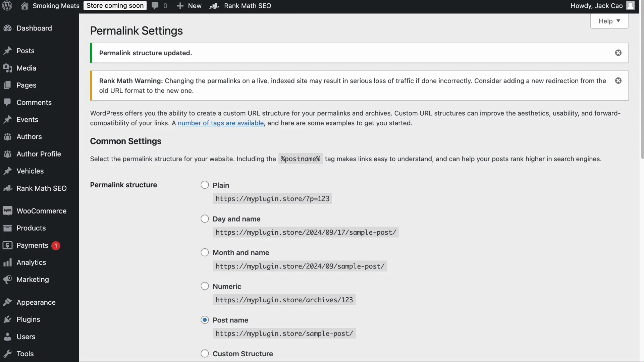Image resolution: width=644 pixels, height=362 pixels.
Task: Dismiss the Permalink structure updated notice
Action: pos(618,53)
